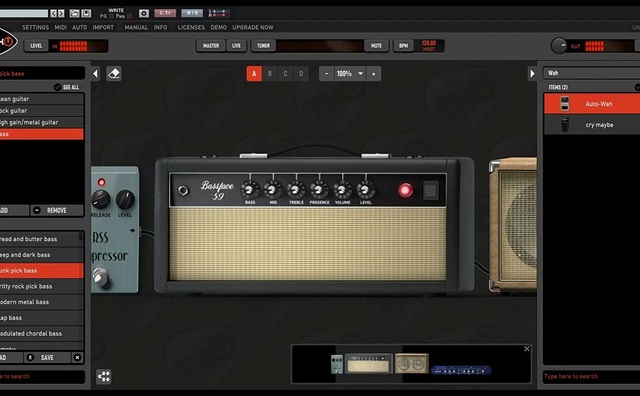Click the amp thumbnail in rig overview
The image size is (640, 396).
pyautogui.click(x=368, y=364)
